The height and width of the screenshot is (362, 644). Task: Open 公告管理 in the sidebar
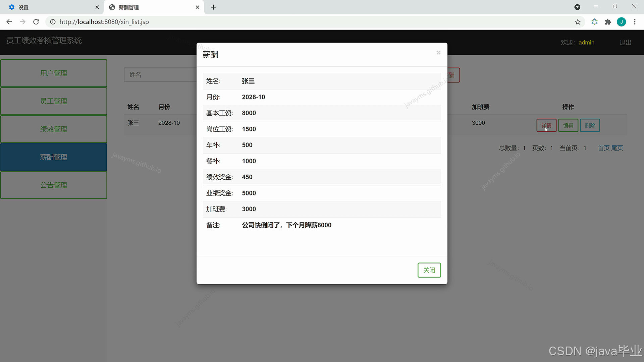click(54, 185)
